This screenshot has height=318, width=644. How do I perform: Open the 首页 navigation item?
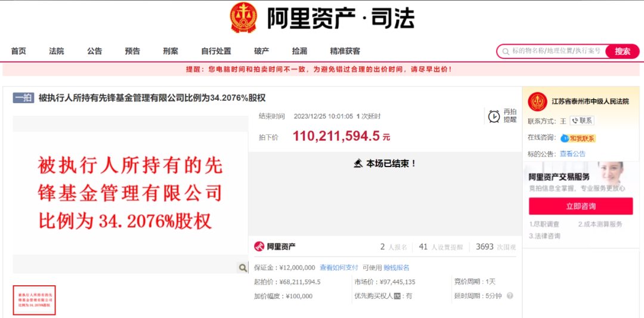coord(18,51)
